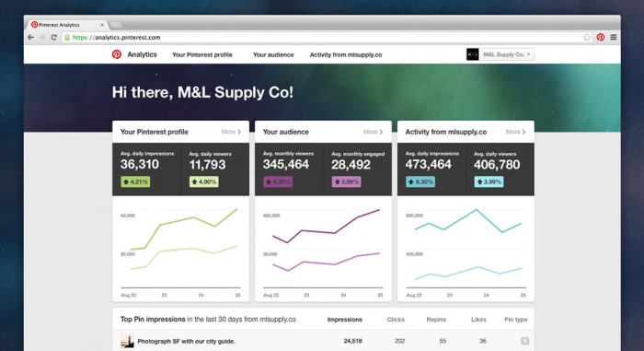
Task: Click the 55 repins cell
Action: pyautogui.click(x=443, y=341)
